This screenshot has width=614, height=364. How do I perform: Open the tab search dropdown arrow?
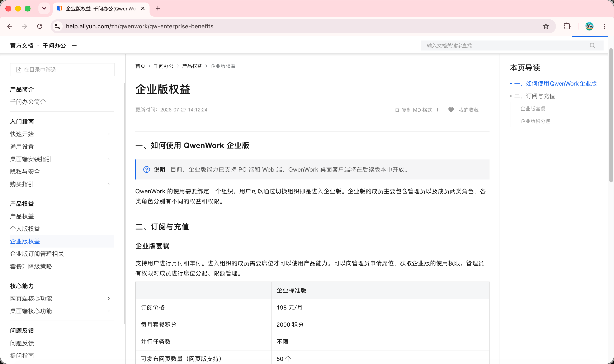point(44,9)
